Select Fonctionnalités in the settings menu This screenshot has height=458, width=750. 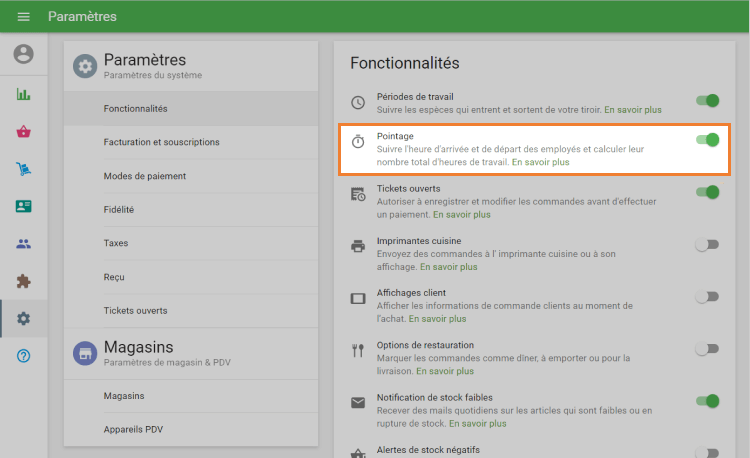click(x=191, y=109)
